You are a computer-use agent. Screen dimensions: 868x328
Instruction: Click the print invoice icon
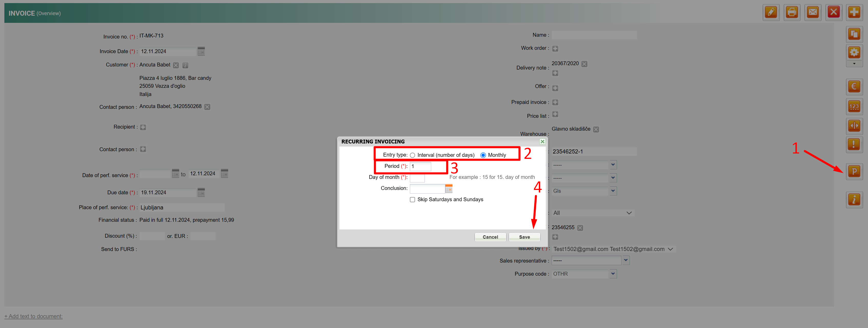[792, 13]
